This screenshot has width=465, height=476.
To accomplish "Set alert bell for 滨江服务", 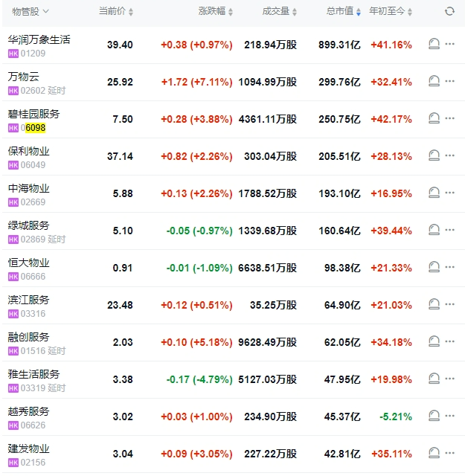I will click(434, 304).
